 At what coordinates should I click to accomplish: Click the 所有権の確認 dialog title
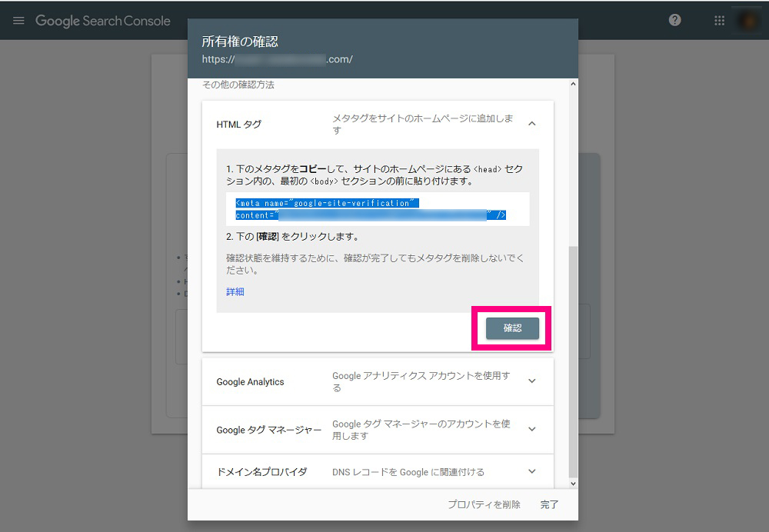click(x=240, y=42)
